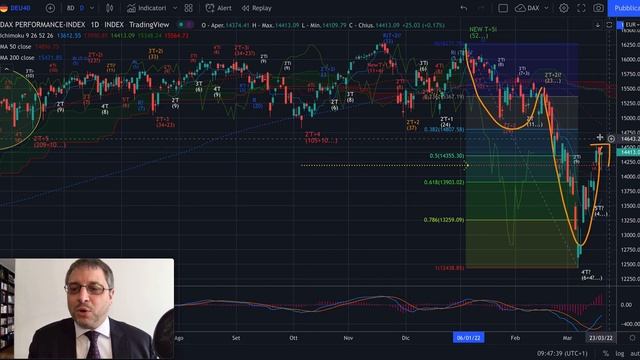Expand the indicators favorites dropdown
This screenshot has height=360, width=640.
click(175, 8)
